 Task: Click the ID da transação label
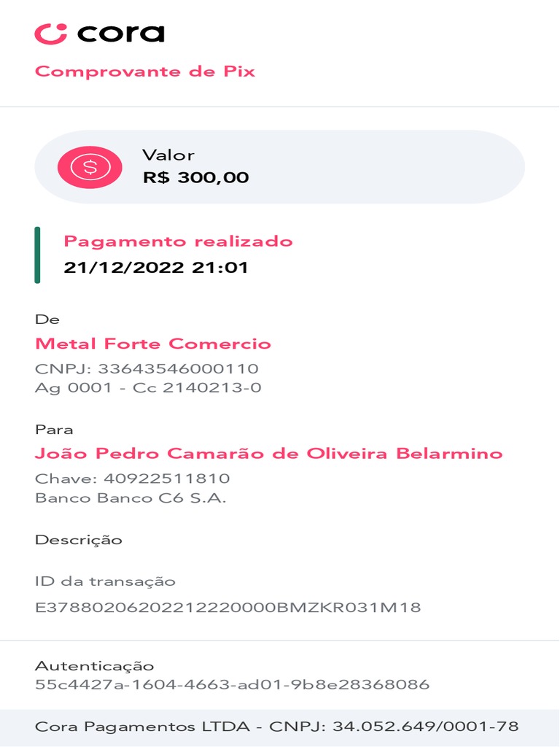point(105,581)
